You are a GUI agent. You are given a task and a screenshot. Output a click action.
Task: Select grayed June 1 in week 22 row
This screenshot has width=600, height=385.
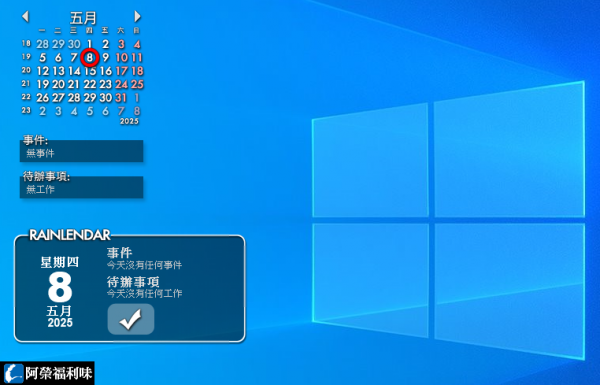point(137,98)
